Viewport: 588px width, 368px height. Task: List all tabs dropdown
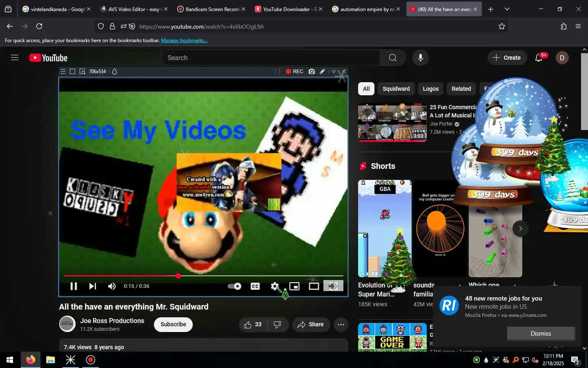tap(507, 9)
